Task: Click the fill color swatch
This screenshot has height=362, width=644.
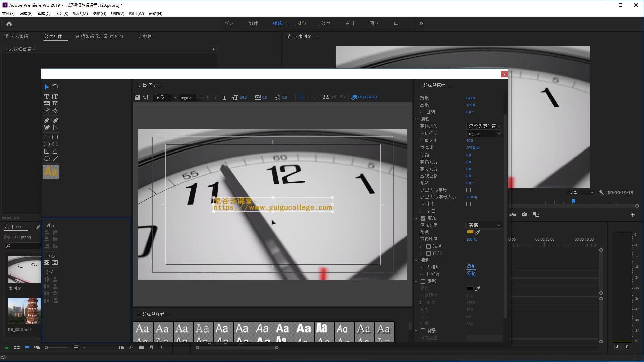Action: pos(470,232)
